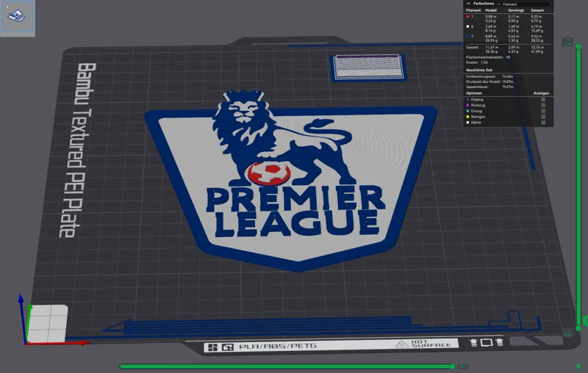Collapse the Farbschema legend panel
The height and width of the screenshot is (373, 588).
[469, 4]
